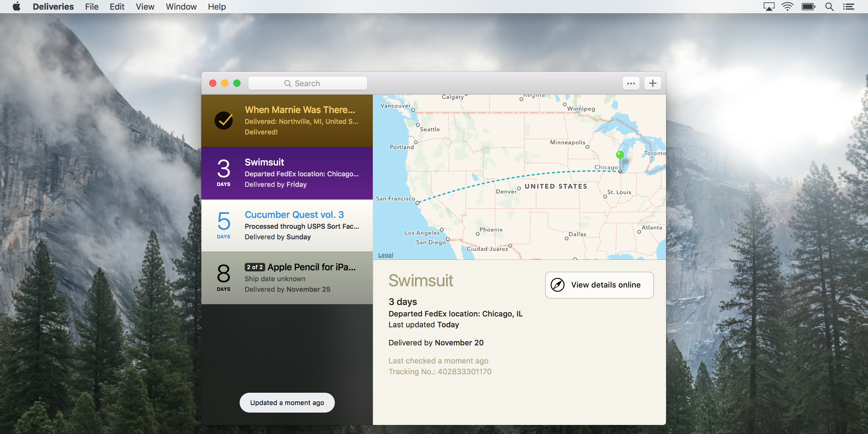The height and width of the screenshot is (434, 868).
Task: Click the Wi-Fi status icon
Action: click(788, 6)
